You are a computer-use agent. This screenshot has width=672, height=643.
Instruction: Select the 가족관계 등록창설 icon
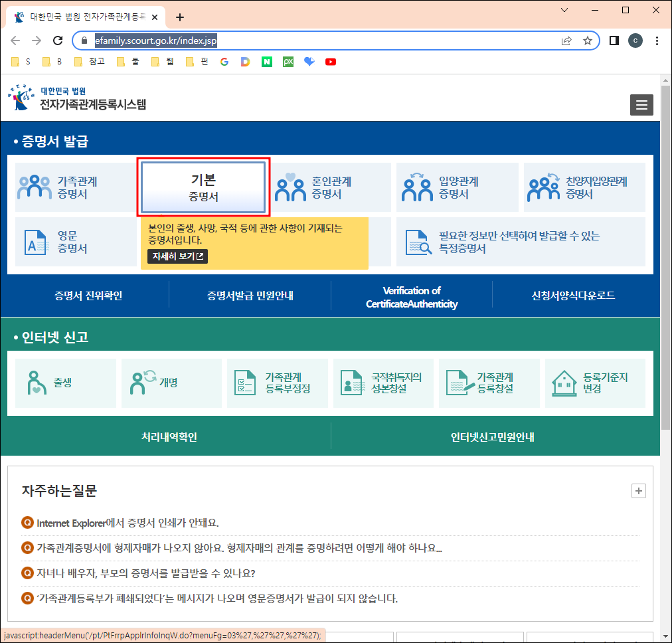tap(456, 383)
